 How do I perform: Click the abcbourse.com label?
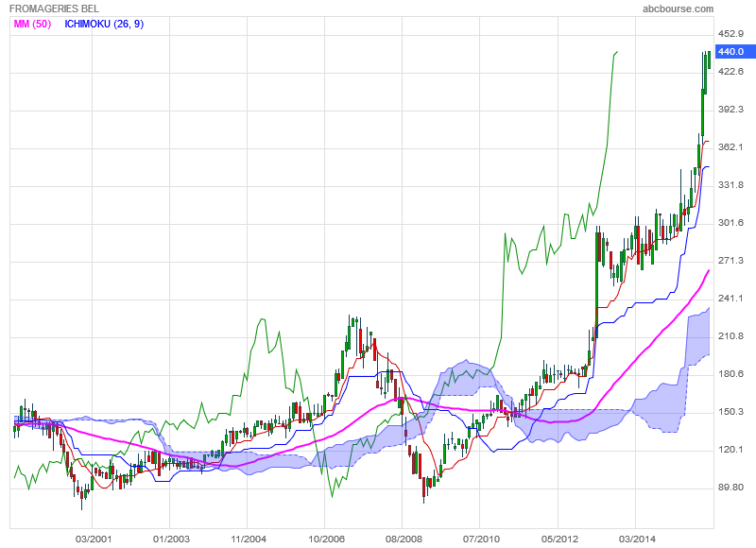pyautogui.click(x=678, y=9)
